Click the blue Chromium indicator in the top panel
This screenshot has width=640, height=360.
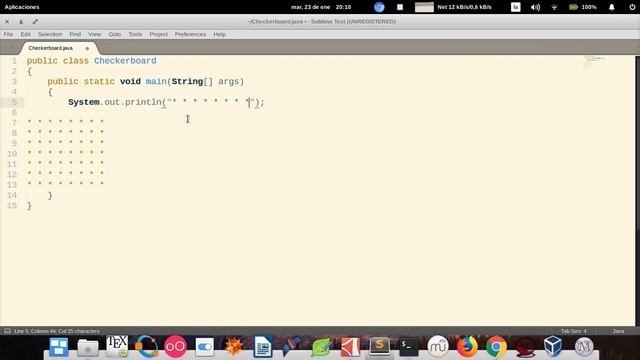coord(379,7)
